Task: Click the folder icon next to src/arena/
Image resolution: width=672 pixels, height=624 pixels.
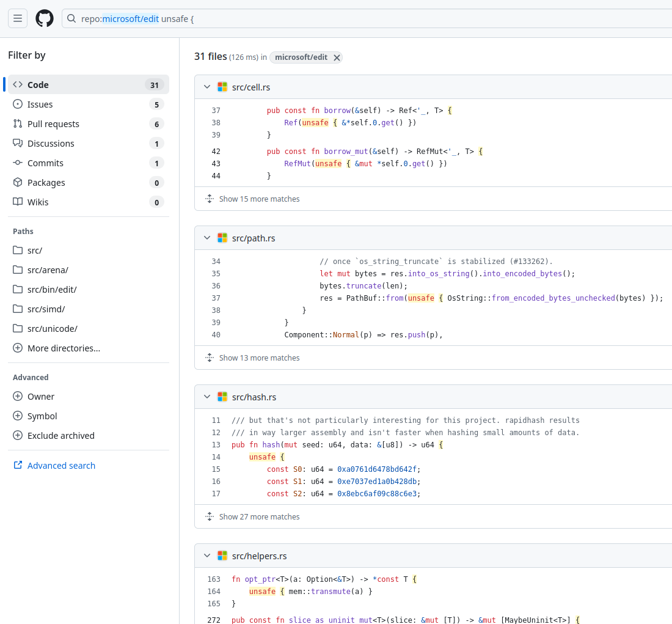Action: click(x=18, y=270)
